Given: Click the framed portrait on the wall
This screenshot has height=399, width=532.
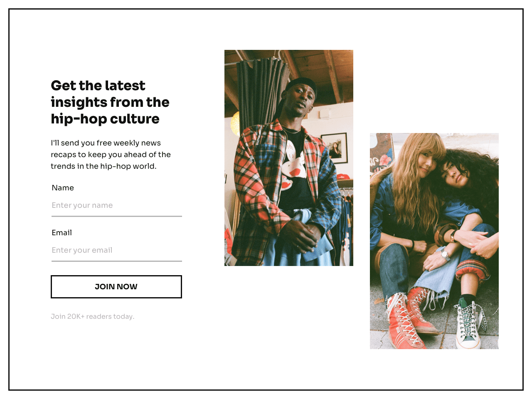Looking at the screenshot, I should click(334, 148).
